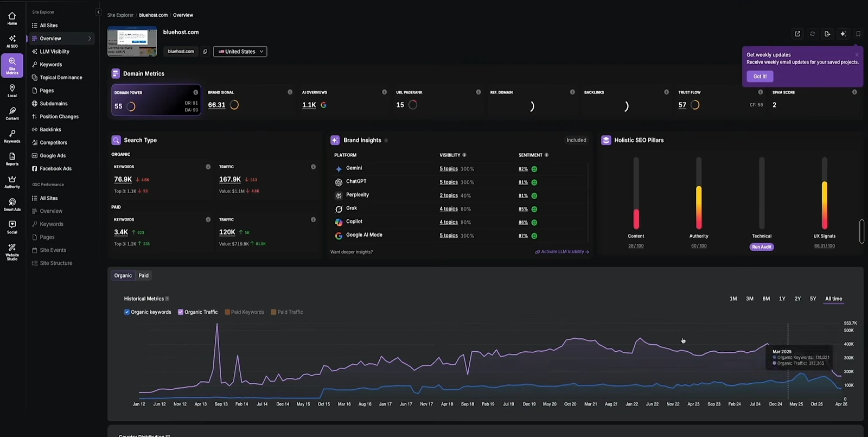Select All time range
This screenshot has height=437, width=868.
[x=834, y=299]
